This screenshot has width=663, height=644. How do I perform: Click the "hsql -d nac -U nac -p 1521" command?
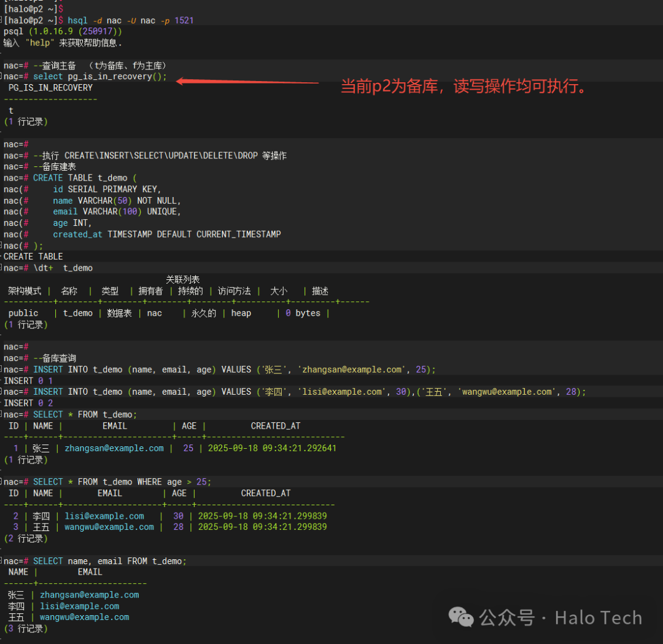pos(131,20)
